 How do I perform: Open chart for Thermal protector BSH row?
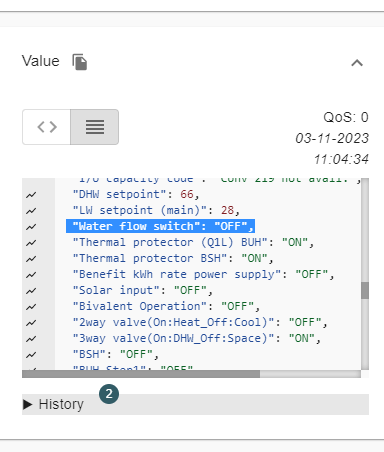coord(31,259)
